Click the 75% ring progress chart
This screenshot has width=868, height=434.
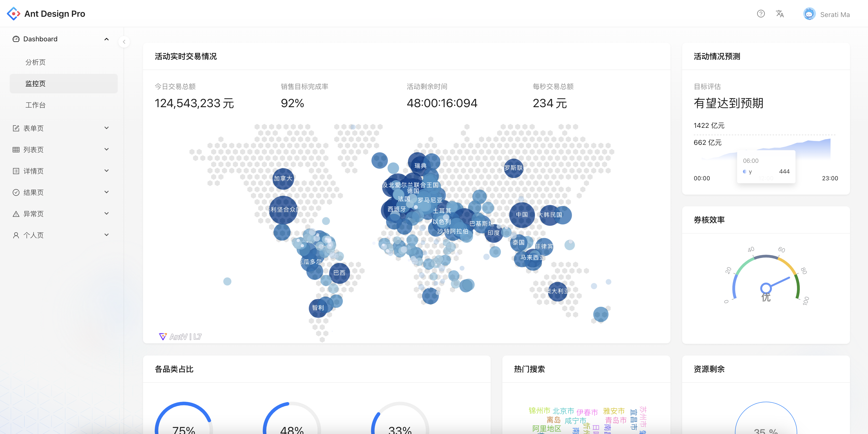184,418
